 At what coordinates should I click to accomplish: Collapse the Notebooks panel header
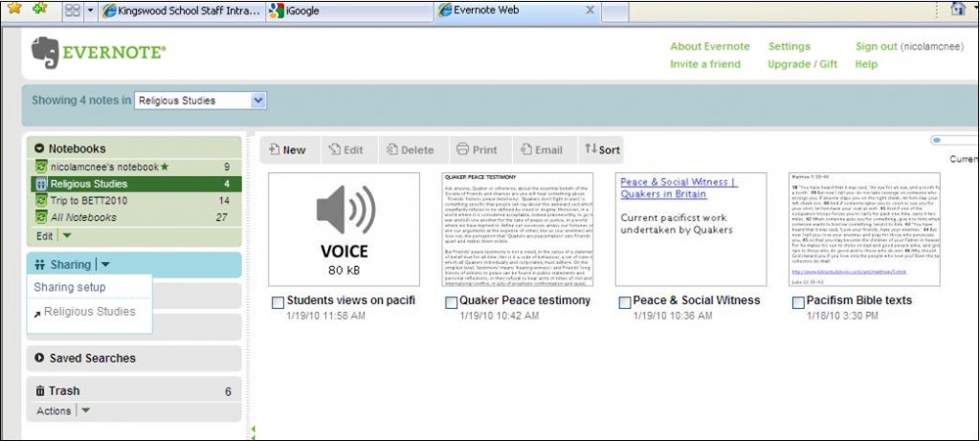click(134, 148)
